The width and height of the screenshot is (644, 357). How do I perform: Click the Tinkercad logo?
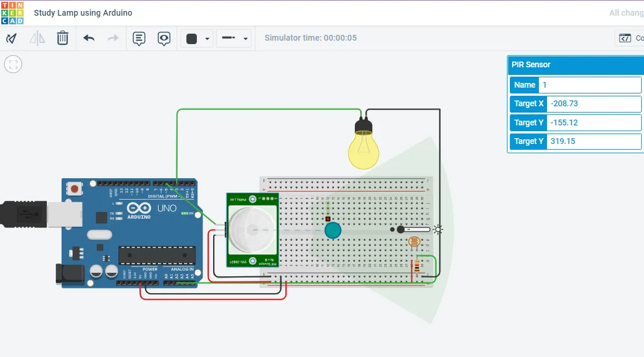[13, 12]
